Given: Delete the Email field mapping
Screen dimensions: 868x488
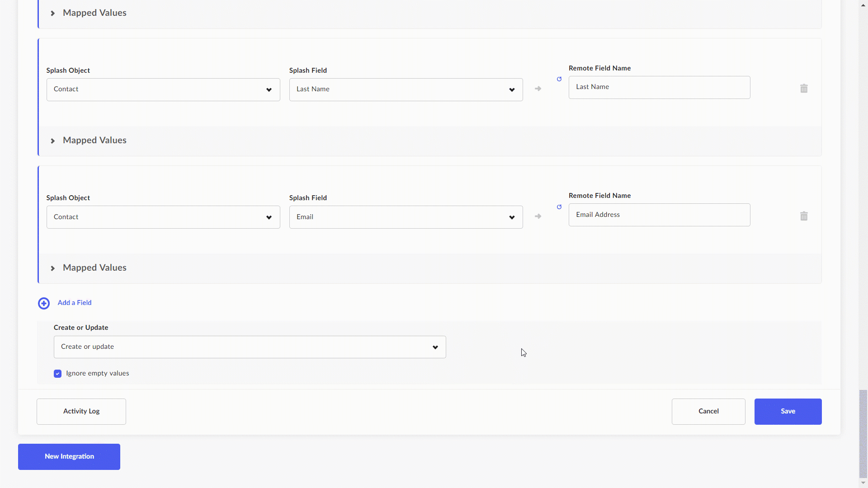Looking at the screenshot, I should coord(804,216).
